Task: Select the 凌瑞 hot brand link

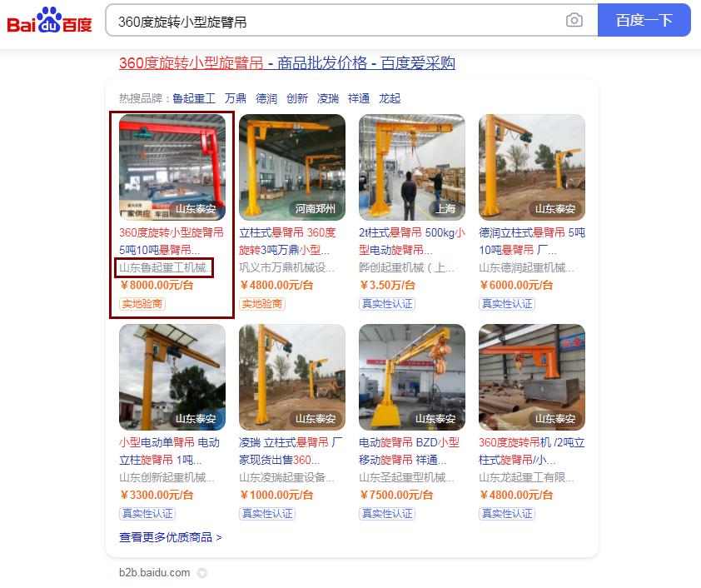Action: [x=328, y=98]
